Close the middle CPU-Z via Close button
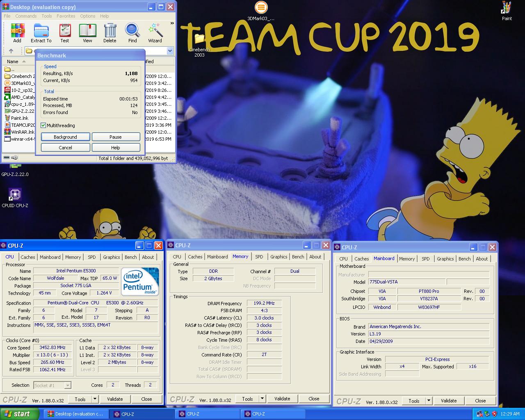 coord(314,399)
